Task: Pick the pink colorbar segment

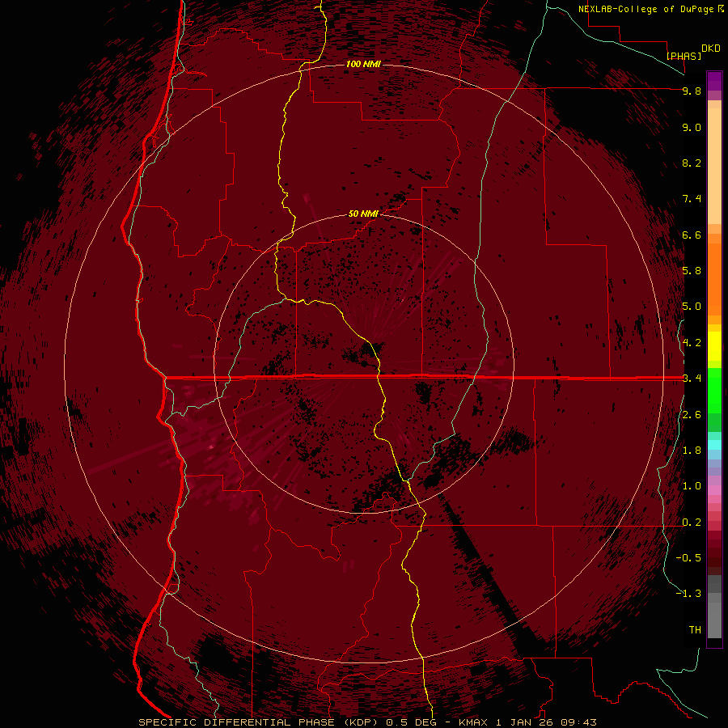Action: (x=714, y=490)
